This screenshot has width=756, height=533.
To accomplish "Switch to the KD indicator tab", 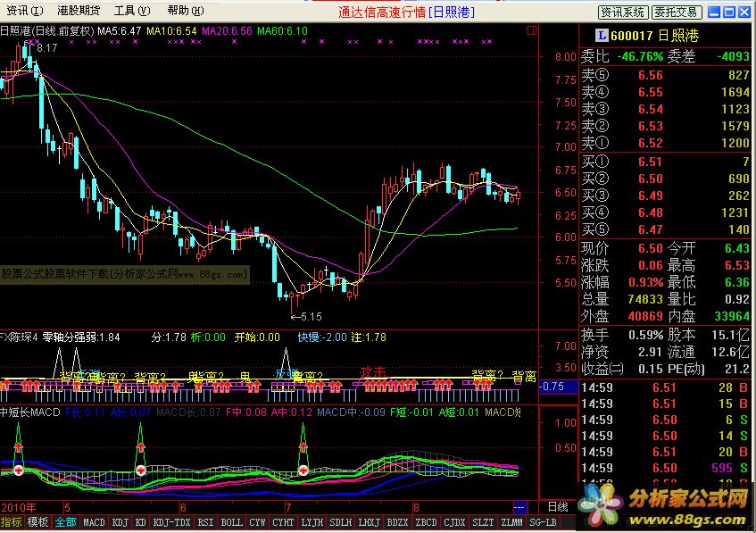I will [141, 522].
